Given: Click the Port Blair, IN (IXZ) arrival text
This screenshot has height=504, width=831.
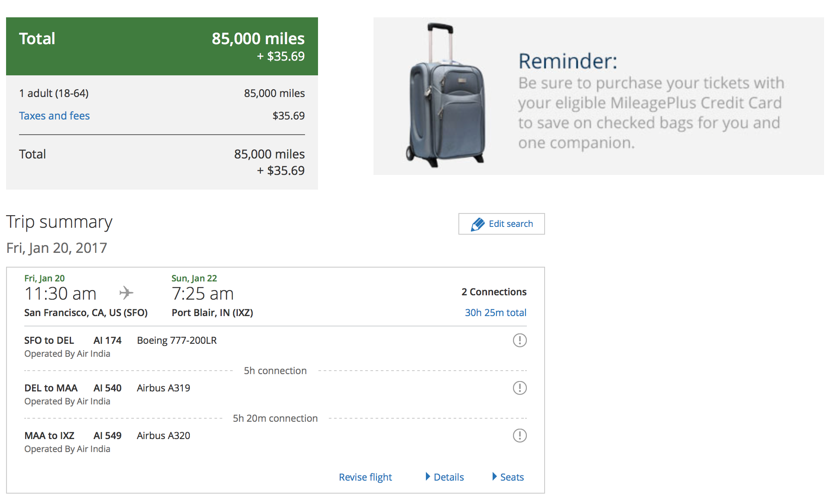Looking at the screenshot, I should [212, 313].
